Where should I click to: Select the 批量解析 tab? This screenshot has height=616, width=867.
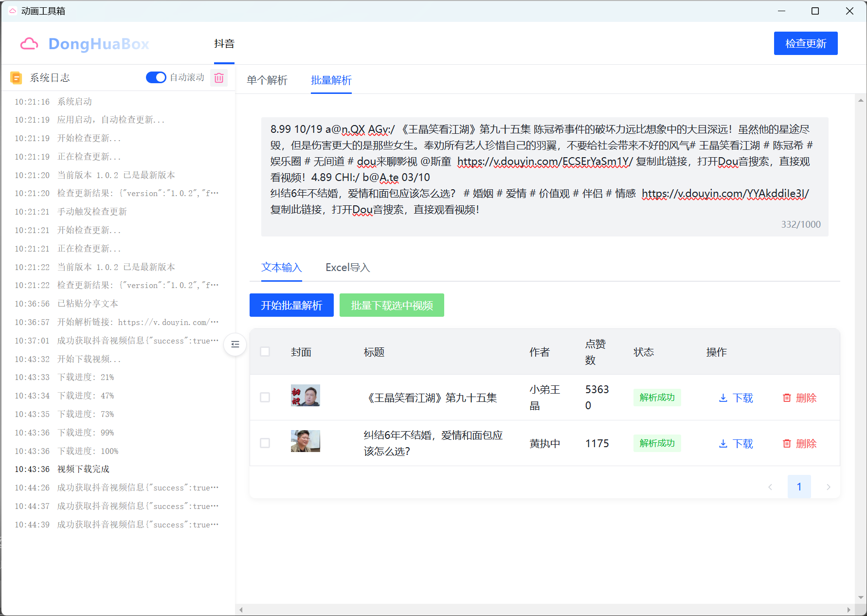(331, 80)
